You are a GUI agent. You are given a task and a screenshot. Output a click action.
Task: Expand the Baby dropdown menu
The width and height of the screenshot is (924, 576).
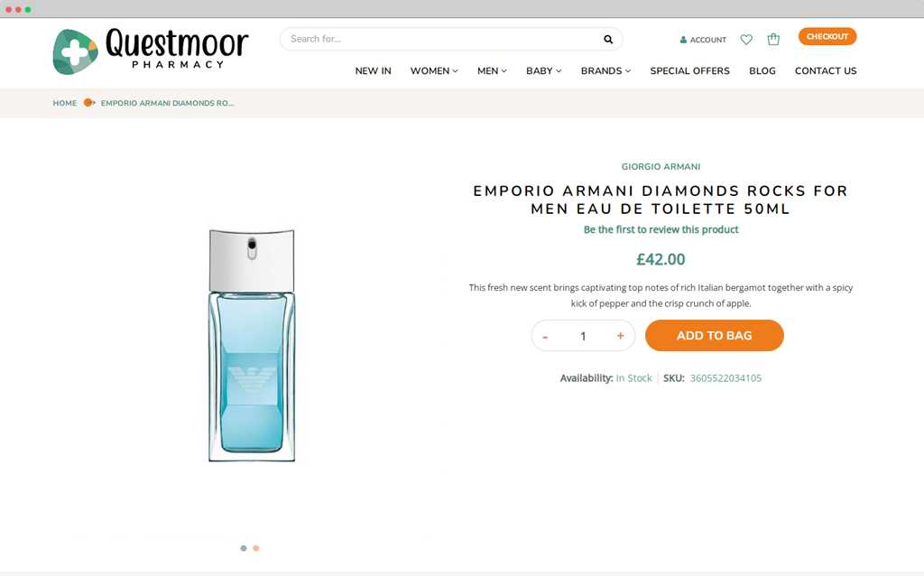coord(544,70)
